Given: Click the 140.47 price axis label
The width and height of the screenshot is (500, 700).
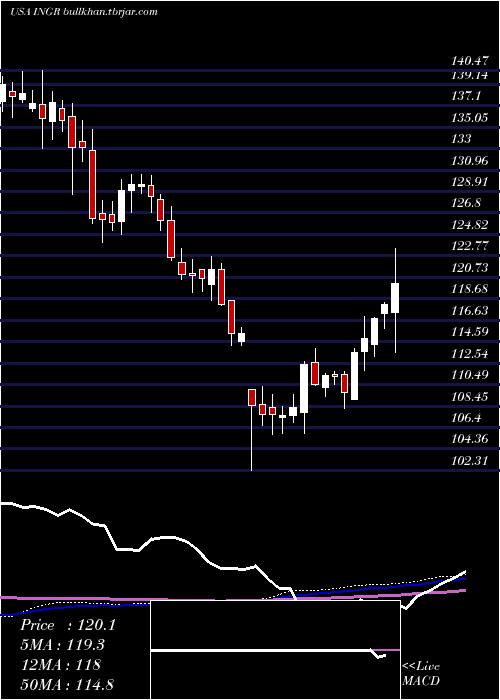Looking at the screenshot, I should coord(469,60).
